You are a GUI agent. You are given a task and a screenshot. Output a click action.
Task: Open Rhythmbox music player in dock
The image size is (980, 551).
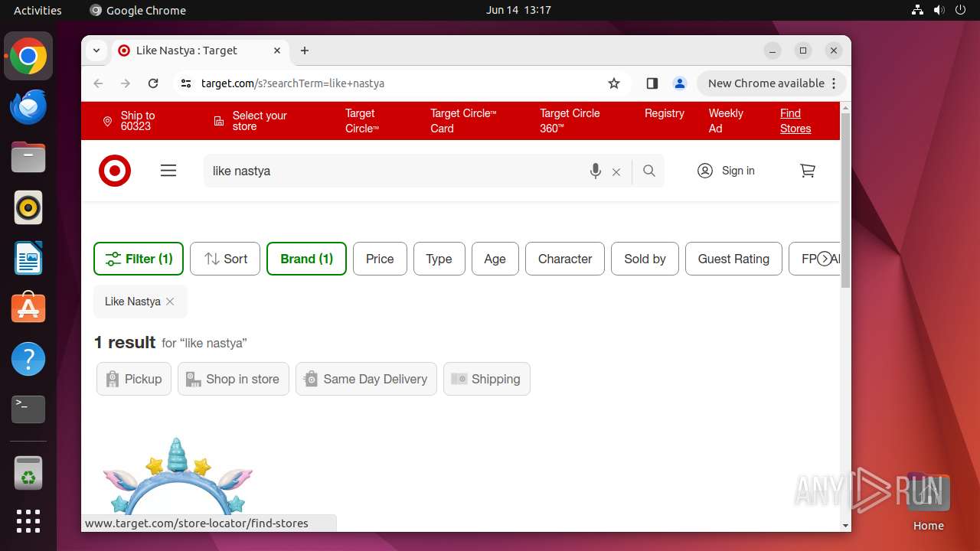point(28,207)
